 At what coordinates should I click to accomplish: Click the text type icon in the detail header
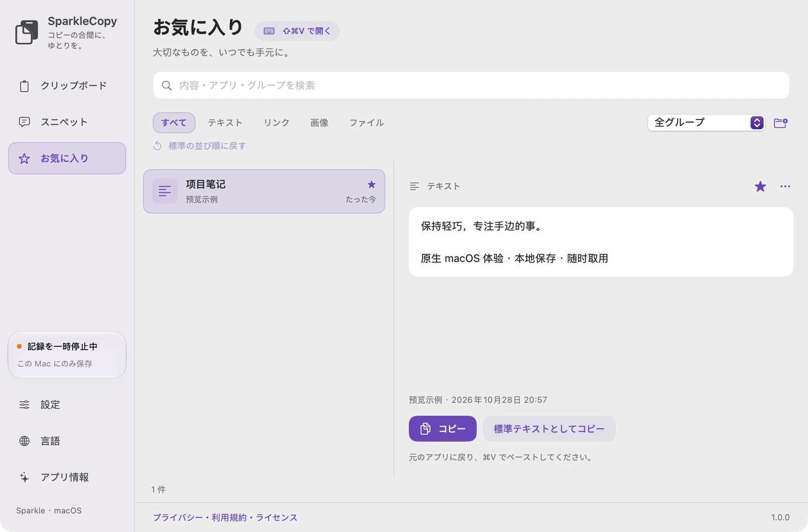click(x=414, y=186)
